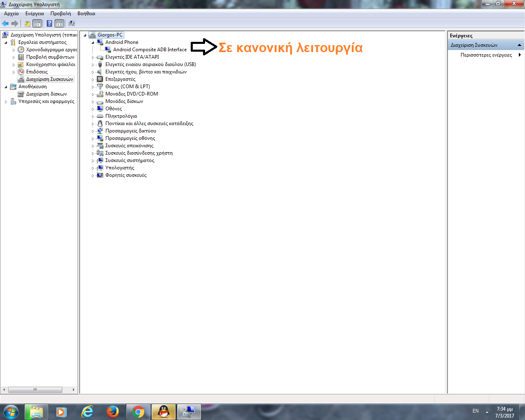Expand Θύρες (COM & LPT) category
This screenshot has width=525, height=420.
(x=93, y=87)
